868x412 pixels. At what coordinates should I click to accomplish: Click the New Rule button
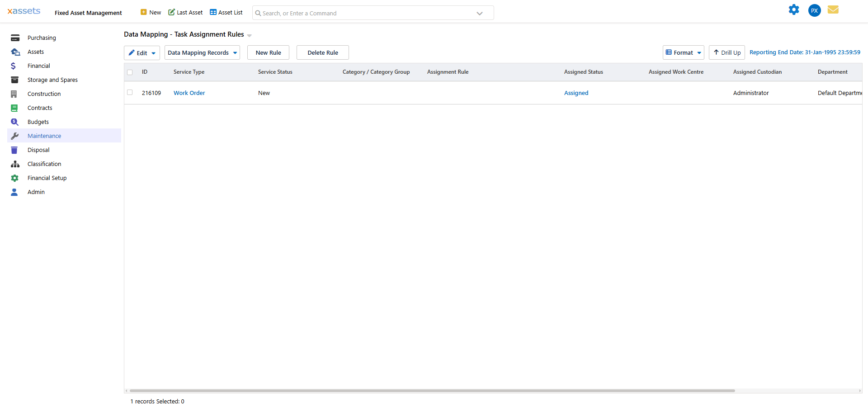[x=268, y=52]
